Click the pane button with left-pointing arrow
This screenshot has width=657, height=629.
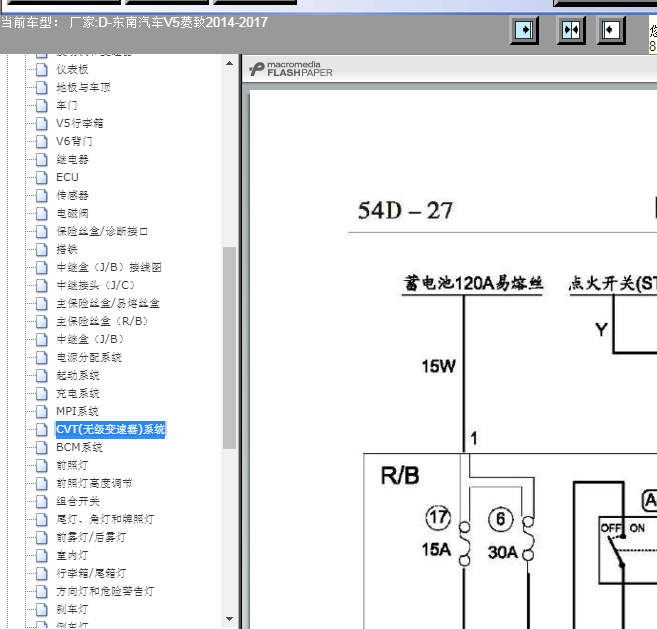pyautogui.click(x=611, y=30)
